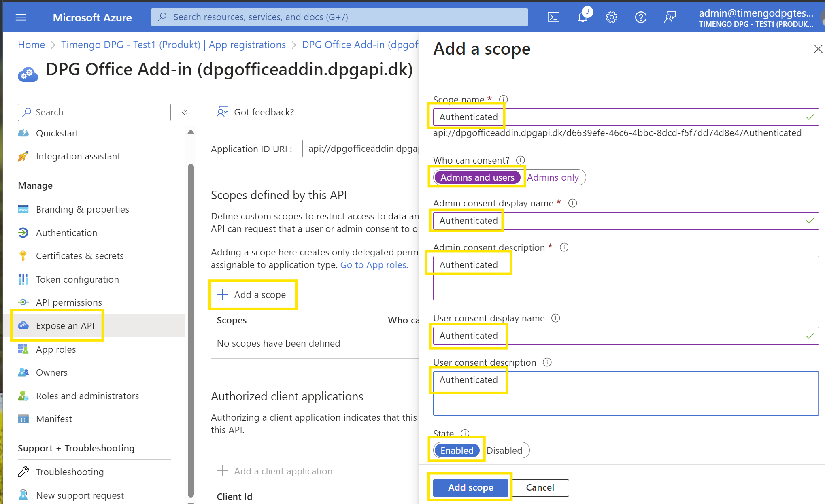Open the Token configuration menu item
This screenshot has height=504, width=825.
(77, 279)
